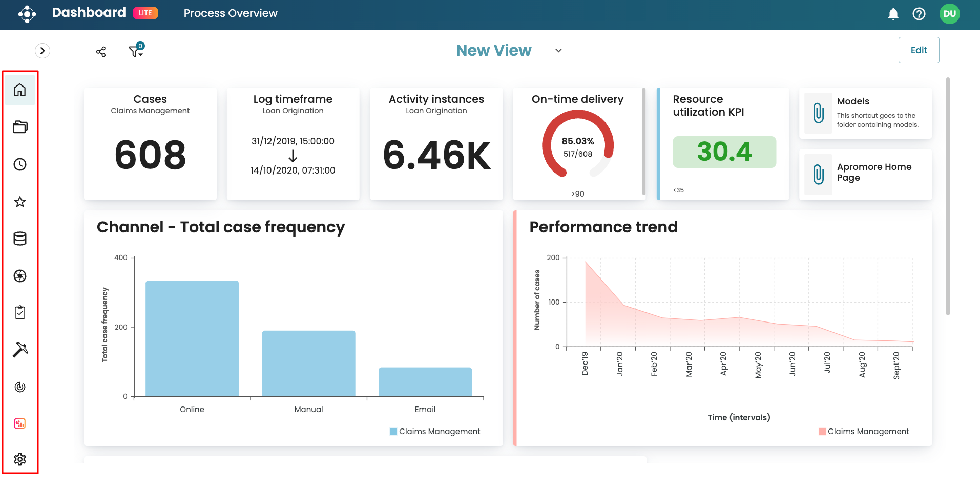Open the clipboard checklist icon in sidebar
980x493 pixels.
tap(20, 312)
